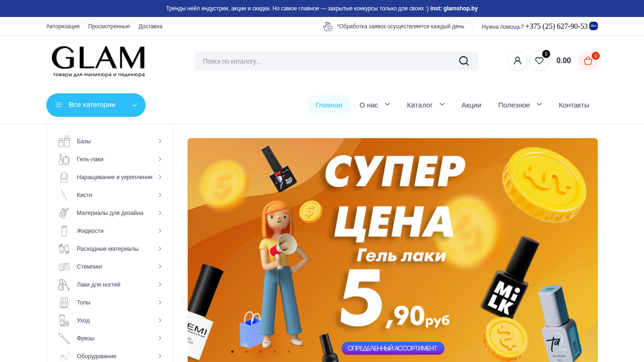The width and height of the screenshot is (644, 362).
Task: Open the wishlist heart icon
Action: click(539, 61)
